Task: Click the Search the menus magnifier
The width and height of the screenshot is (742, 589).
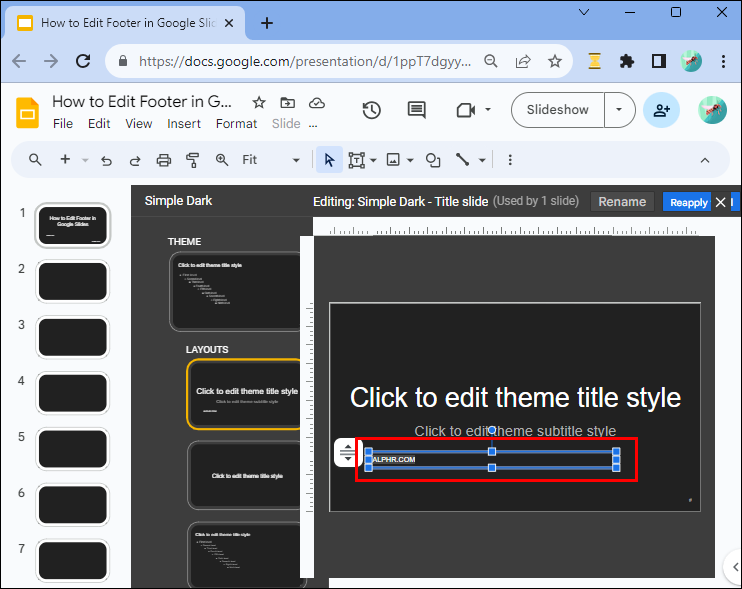Action: (x=35, y=160)
